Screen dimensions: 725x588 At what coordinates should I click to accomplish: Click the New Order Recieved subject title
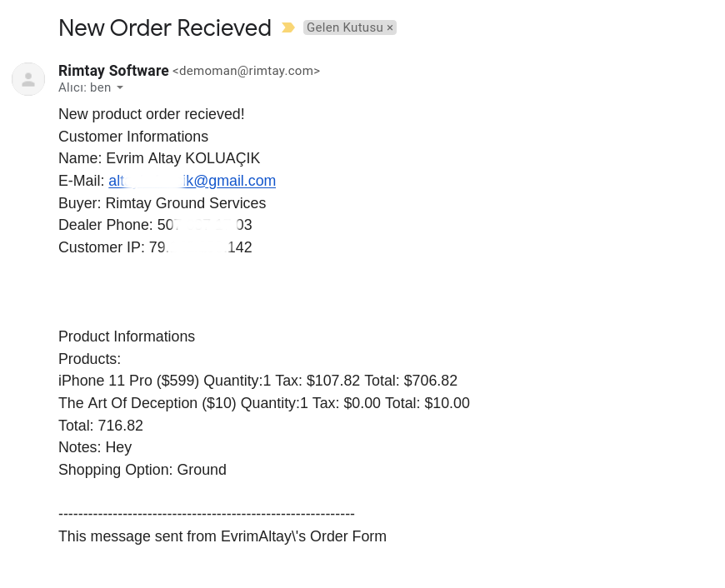(x=165, y=28)
